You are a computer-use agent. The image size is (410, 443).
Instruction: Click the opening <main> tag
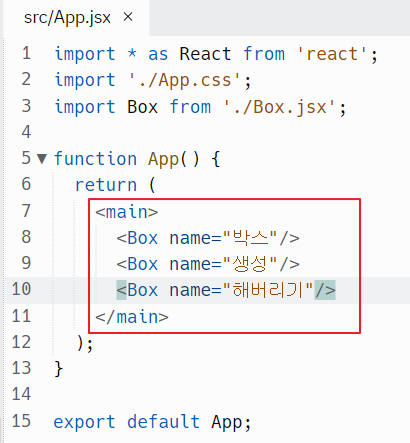tap(127, 212)
